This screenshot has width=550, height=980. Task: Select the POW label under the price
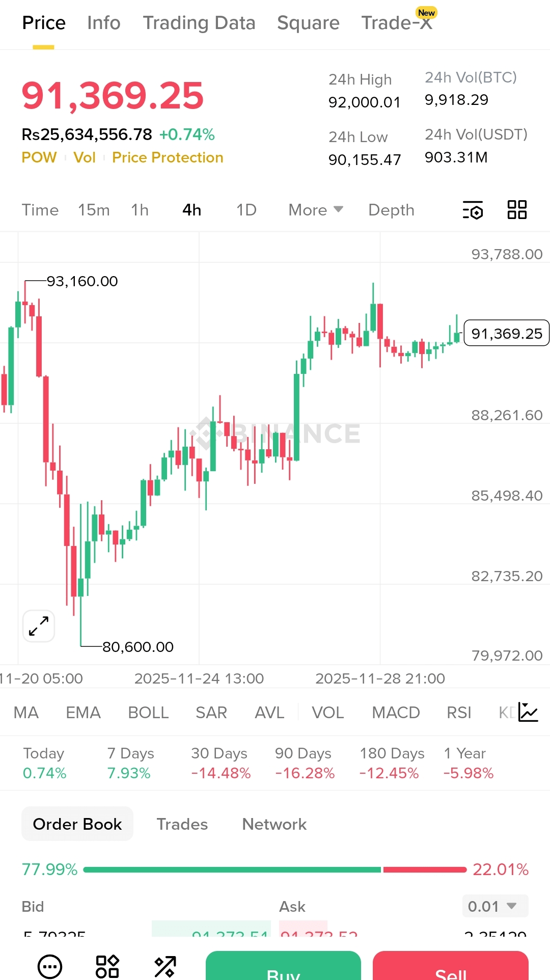[39, 157]
